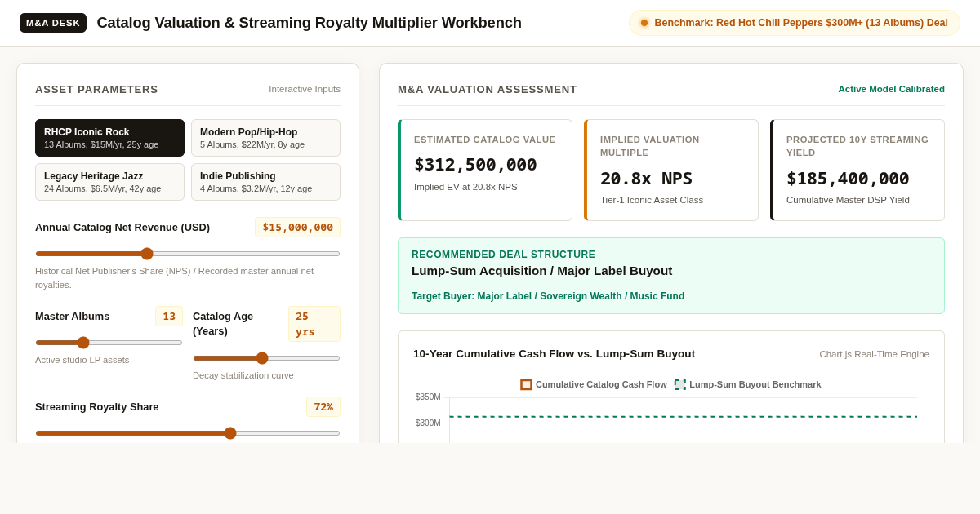Choose the Legacy Heritage Jazz preset

point(109,182)
